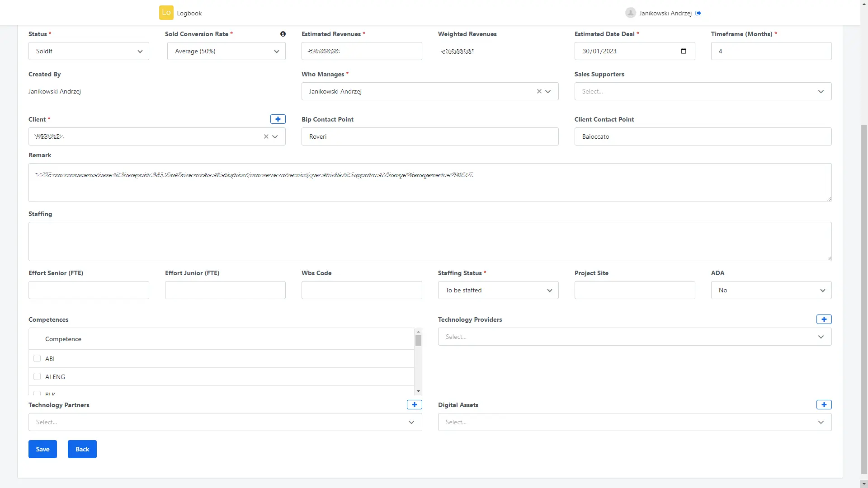Clear the Who Manages selection with the X
Screen dimensions: 868x488
point(539,91)
